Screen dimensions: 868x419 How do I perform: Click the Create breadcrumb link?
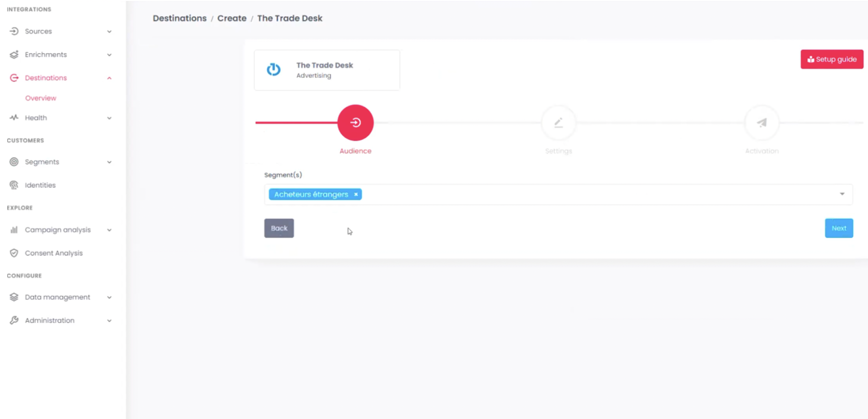coord(232,18)
